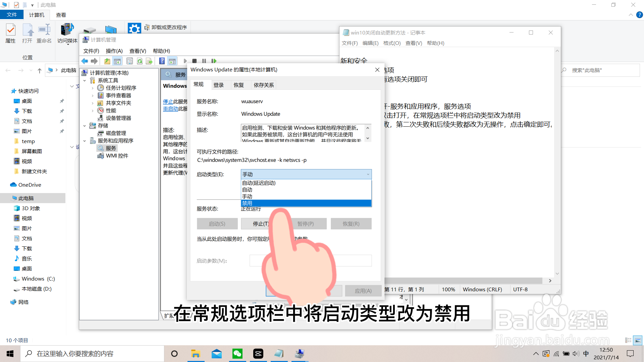Unpin 文档 from Quick Access
The image size is (644, 362).
(x=62, y=121)
